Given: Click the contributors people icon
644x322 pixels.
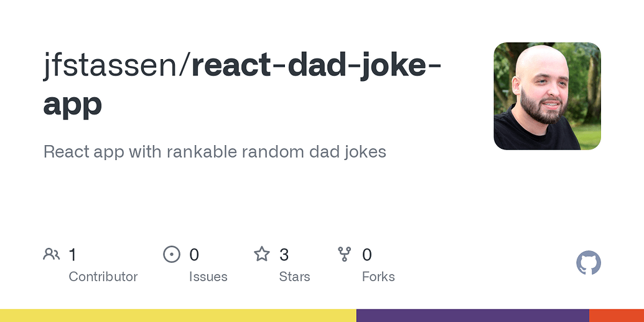Looking at the screenshot, I should pos(52,254).
